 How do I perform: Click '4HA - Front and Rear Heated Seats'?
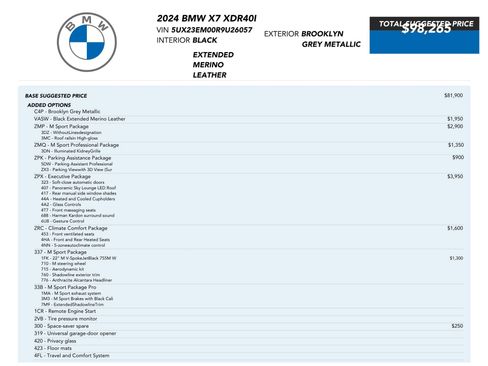75,240
